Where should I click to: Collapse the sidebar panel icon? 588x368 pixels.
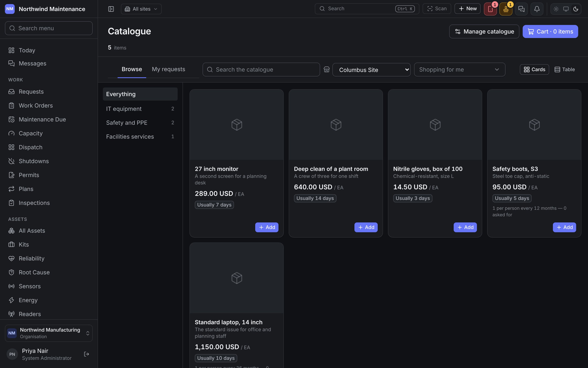pyautogui.click(x=111, y=9)
